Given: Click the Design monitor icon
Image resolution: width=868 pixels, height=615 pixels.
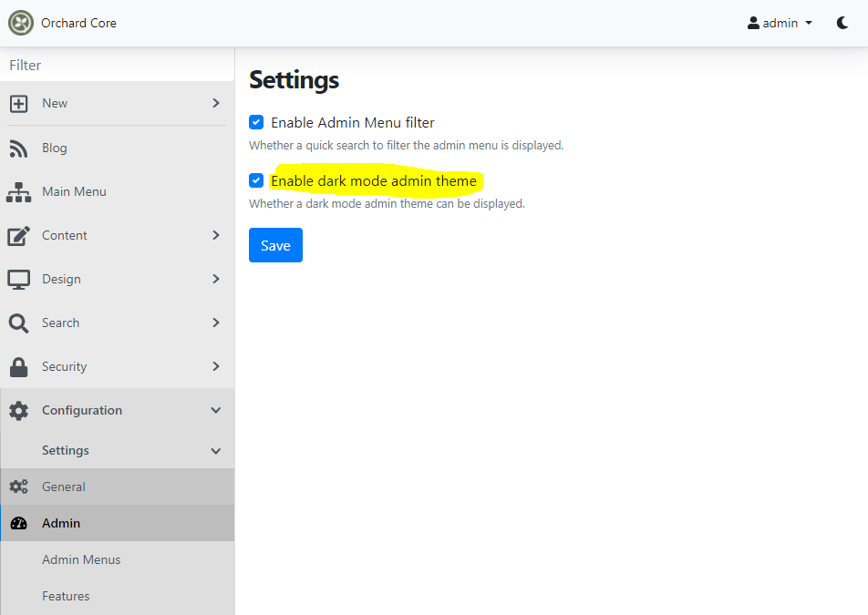Looking at the screenshot, I should tap(18, 280).
